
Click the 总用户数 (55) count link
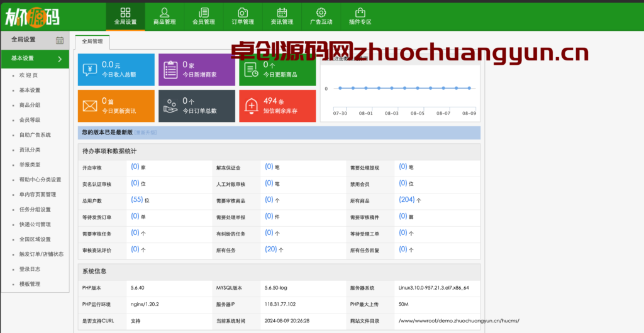click(136, 200)
